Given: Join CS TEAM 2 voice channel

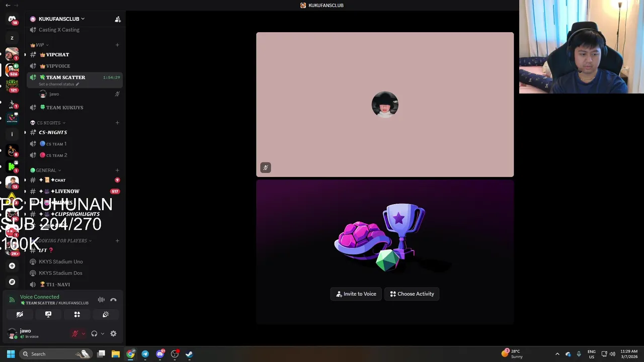Looking at the screenshot, I should (74, 155).
